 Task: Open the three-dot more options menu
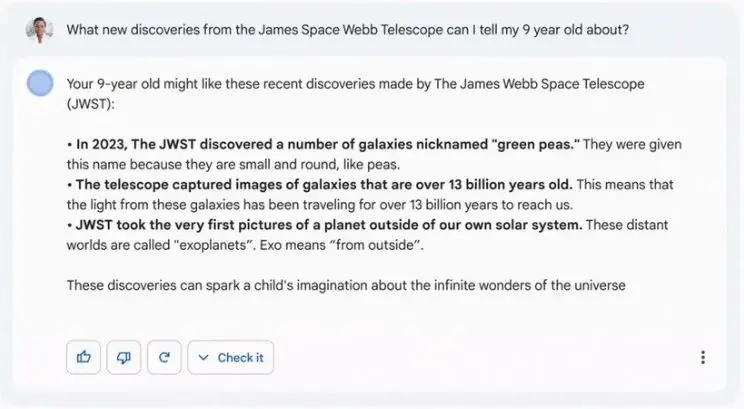(x=703, y=357)
